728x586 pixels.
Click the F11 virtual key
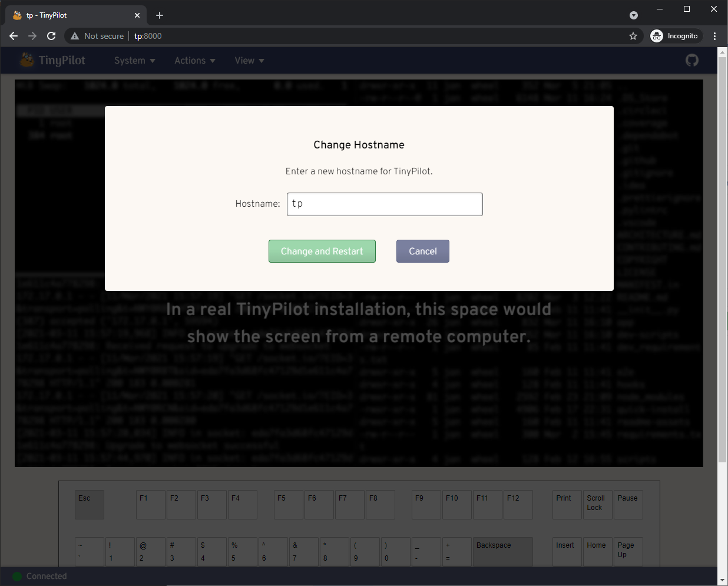488,505
